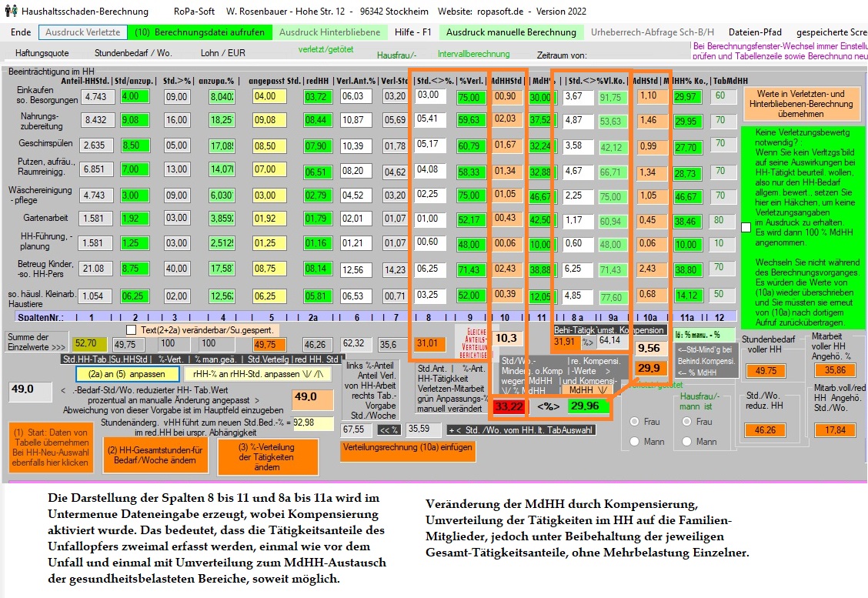The height and width of the screenshot is (598, 868).
Task: Open 'Hilfe - F1' menu
Action: (413, 32)
